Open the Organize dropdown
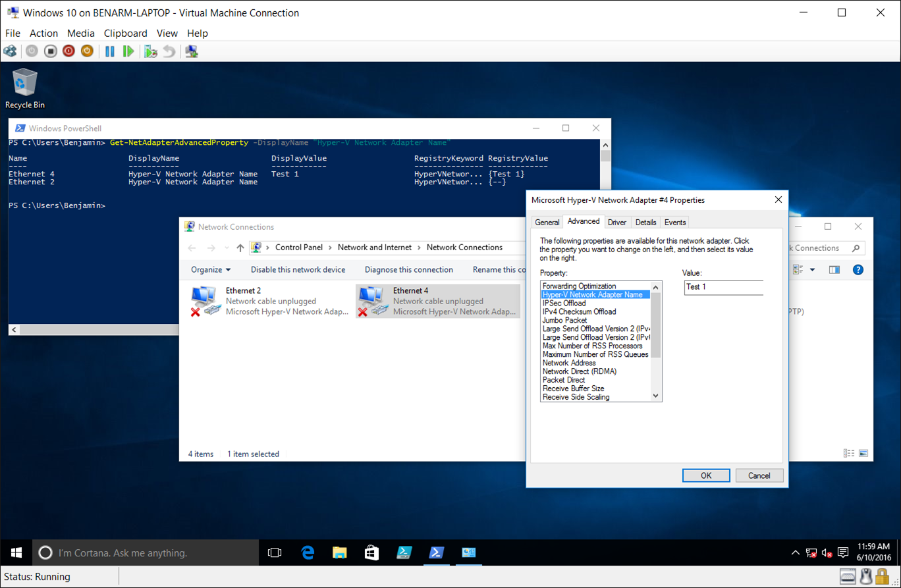Screen dimensions: 901x588 pyautogui.click(x=211, y=269)
